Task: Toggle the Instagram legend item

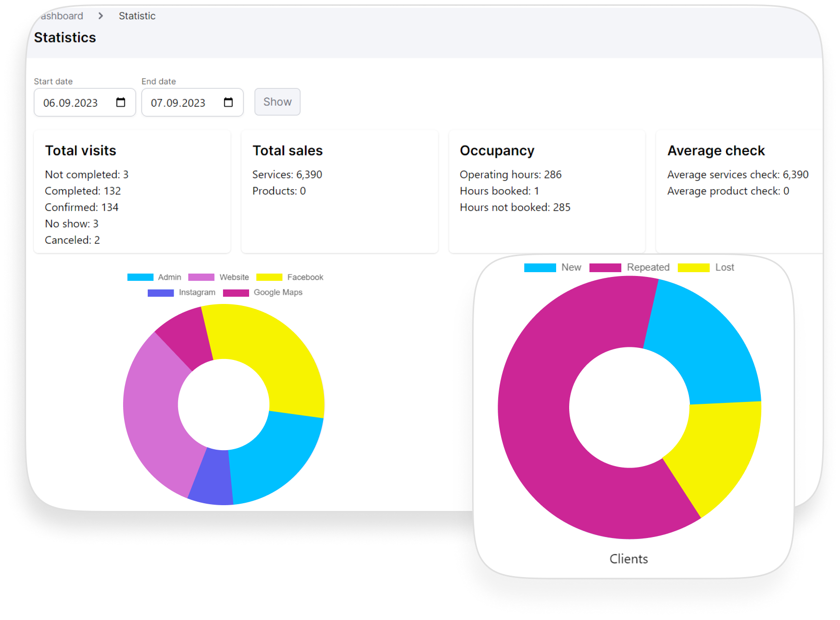Action: click(181, 292)
